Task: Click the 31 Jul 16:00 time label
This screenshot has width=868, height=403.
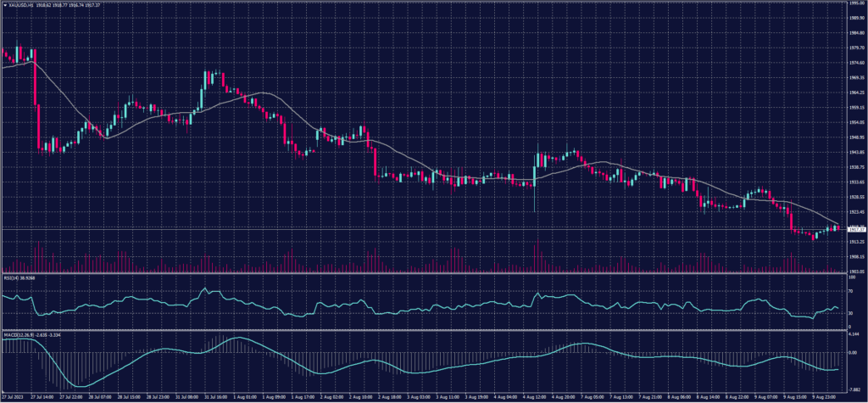Action: tap(213, 395)
